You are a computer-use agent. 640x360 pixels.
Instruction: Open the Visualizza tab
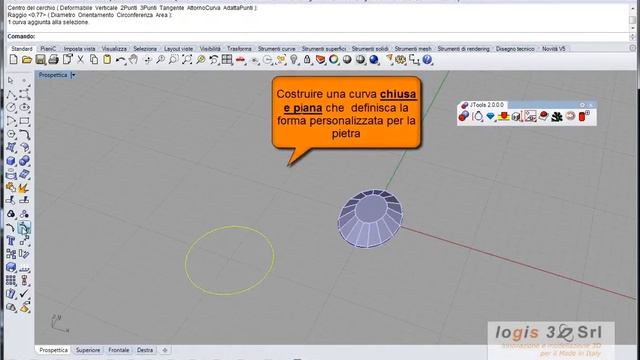[x=114, y=49]
